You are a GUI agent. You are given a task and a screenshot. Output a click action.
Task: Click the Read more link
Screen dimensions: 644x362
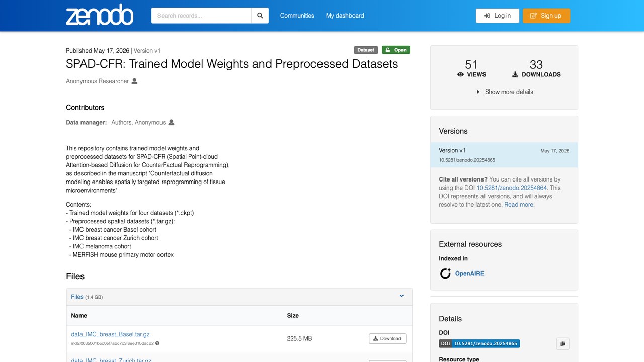(x=519, y=205)
